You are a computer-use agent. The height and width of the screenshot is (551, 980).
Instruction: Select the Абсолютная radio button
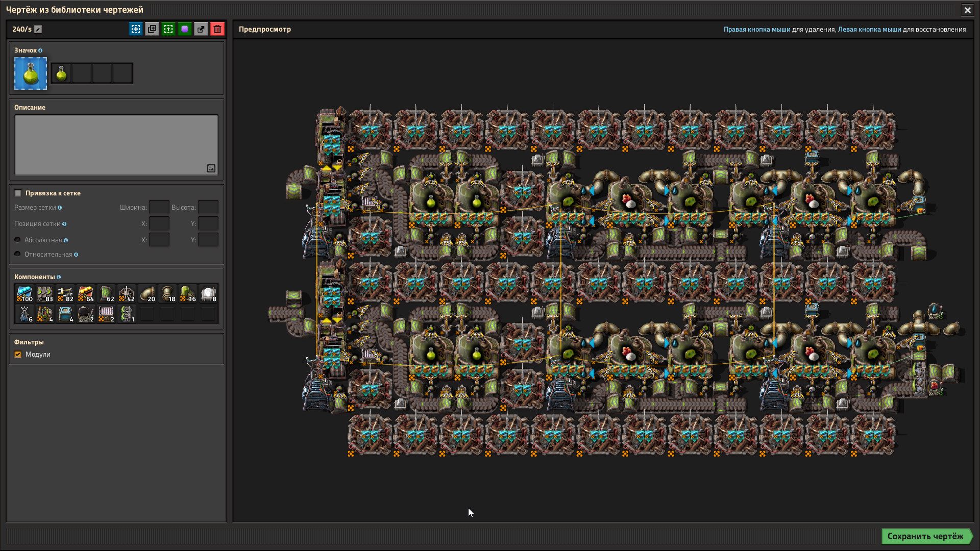tap(18, 240)
